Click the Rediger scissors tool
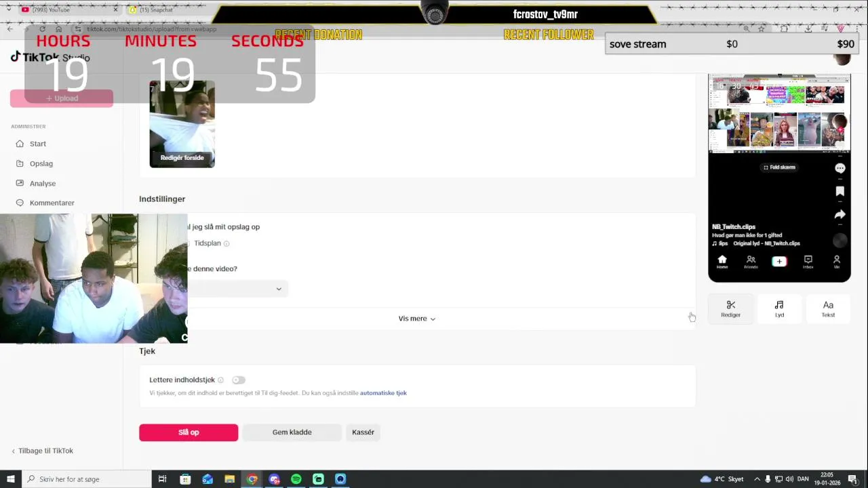The image size is (868, 488). [x=730, y=309]
